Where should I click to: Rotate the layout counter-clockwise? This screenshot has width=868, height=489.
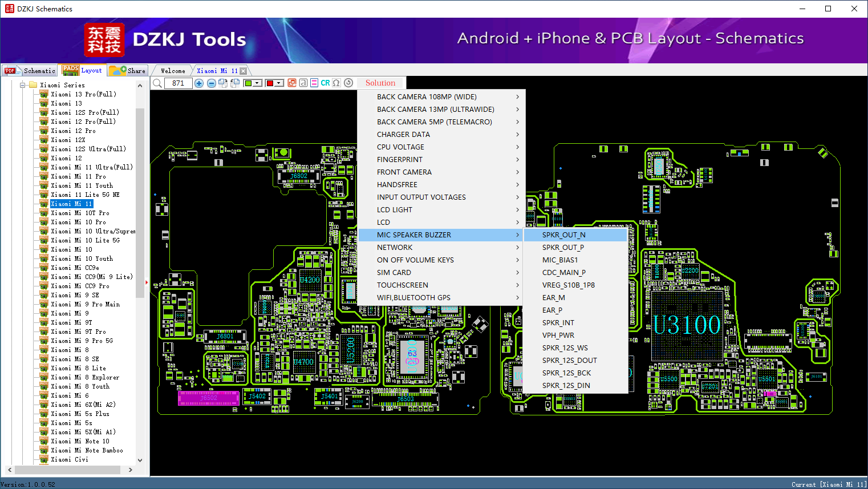pyautogui.click(x=234, y=83)
